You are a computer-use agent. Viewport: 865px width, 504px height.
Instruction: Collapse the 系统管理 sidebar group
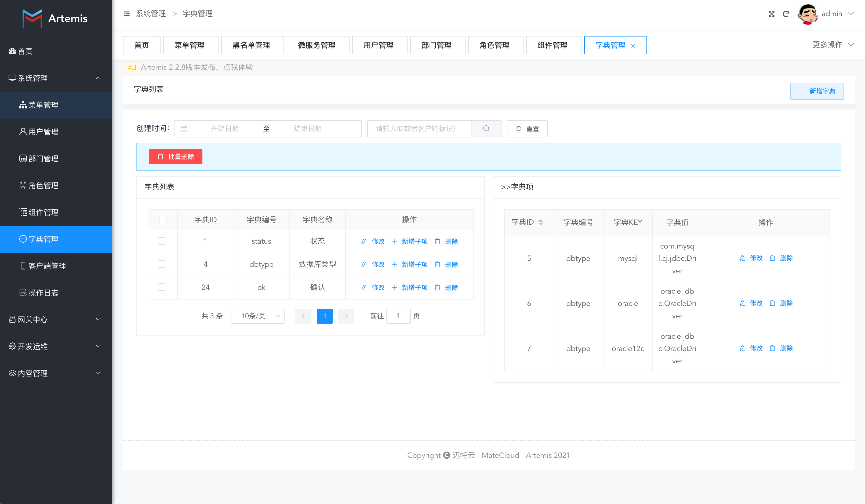coord(56,78)
